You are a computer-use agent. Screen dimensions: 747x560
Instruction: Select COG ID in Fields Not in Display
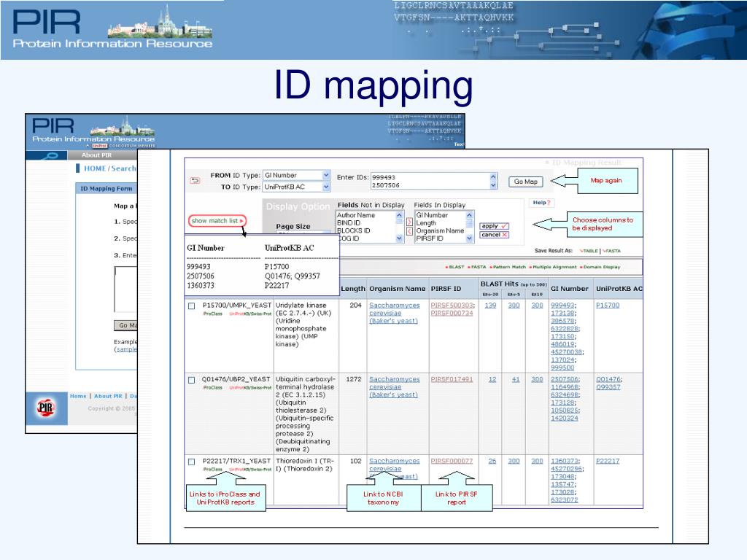point(348,238)
